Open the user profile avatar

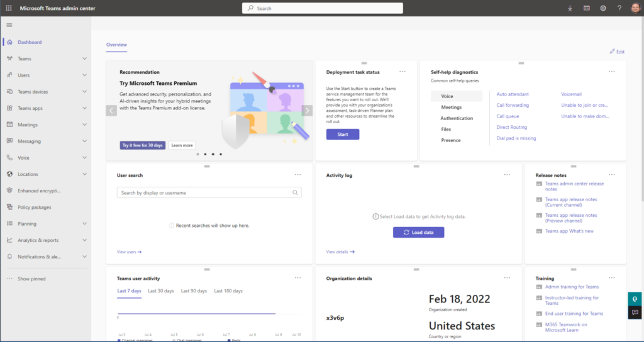tap(636, 8)
